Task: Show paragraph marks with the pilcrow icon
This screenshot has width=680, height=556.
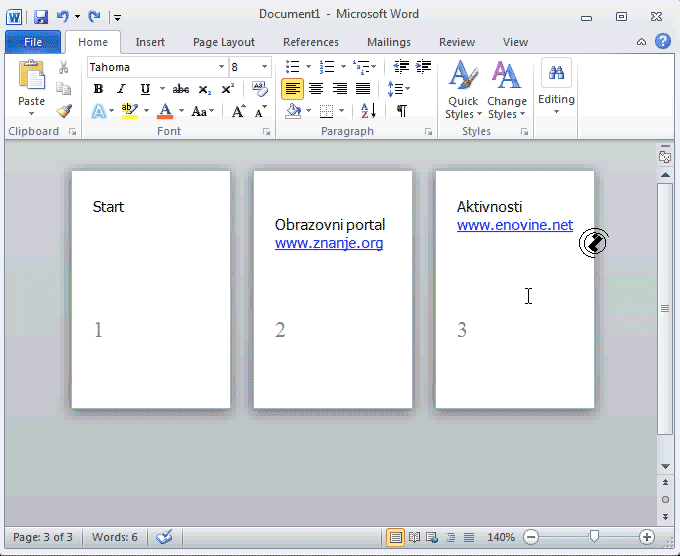Action: [401, 111]
